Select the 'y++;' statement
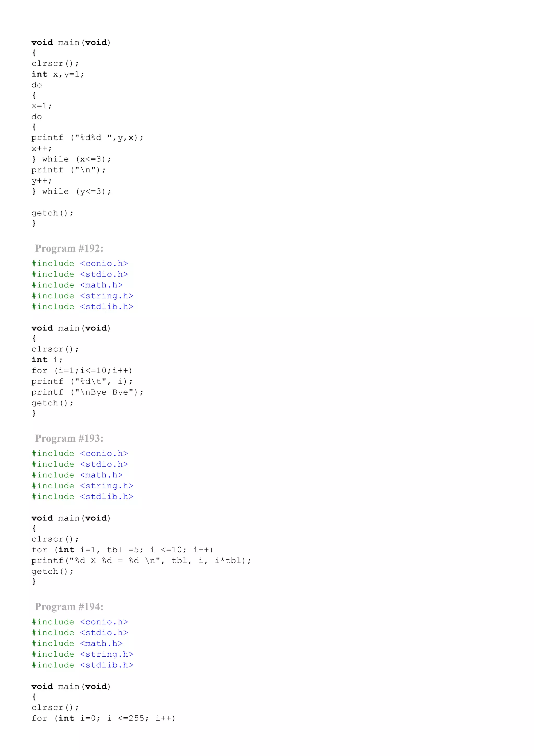The height and width of the screenshot is (756, 534). pyautogui.click(x=42, y=181)
